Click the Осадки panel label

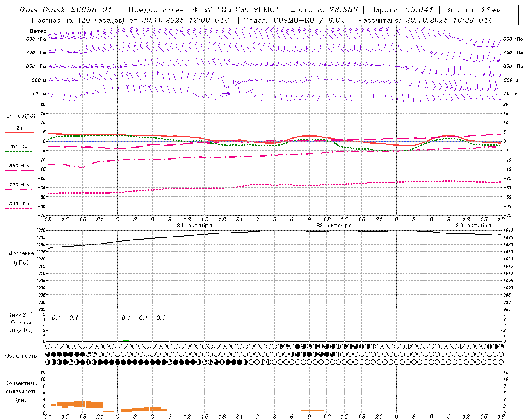(21, 322)
